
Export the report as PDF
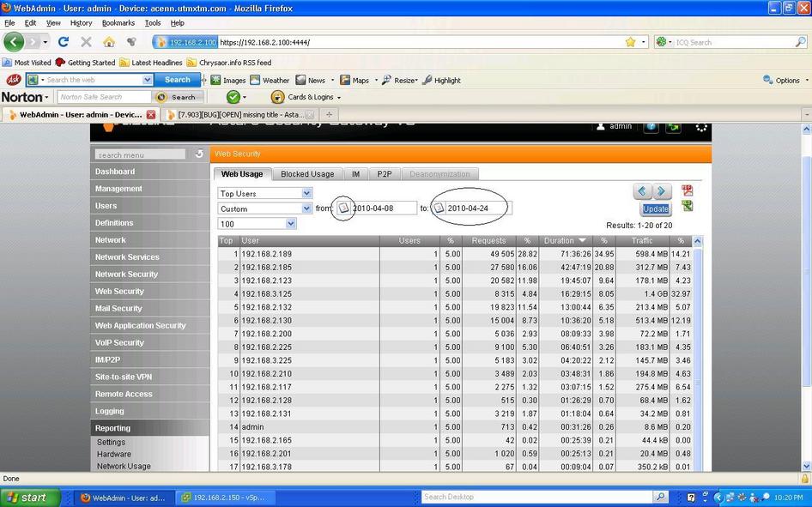687,190
